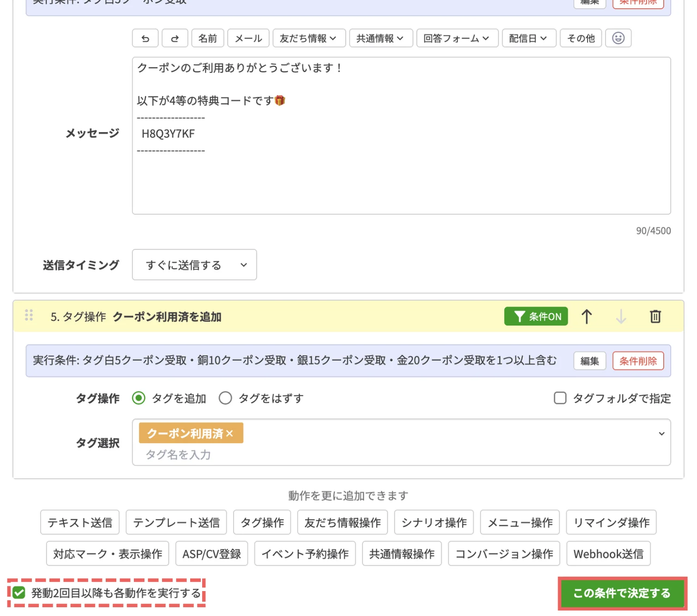This screenshot has width=697, height=616.
Task: Add a 共通情報操作 action
Action: pyautogui.click(x=402, y=554)
